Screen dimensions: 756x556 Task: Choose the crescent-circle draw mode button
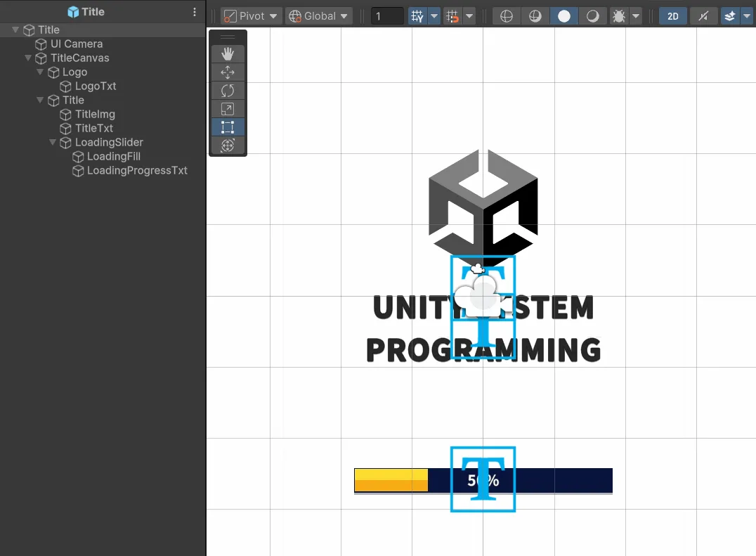tap(592, 16)
